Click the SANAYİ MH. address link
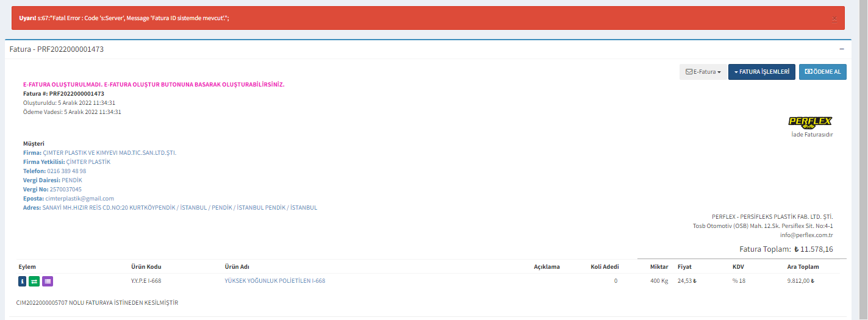The height and width of the screenshot is (320, 868). (179, 208)
